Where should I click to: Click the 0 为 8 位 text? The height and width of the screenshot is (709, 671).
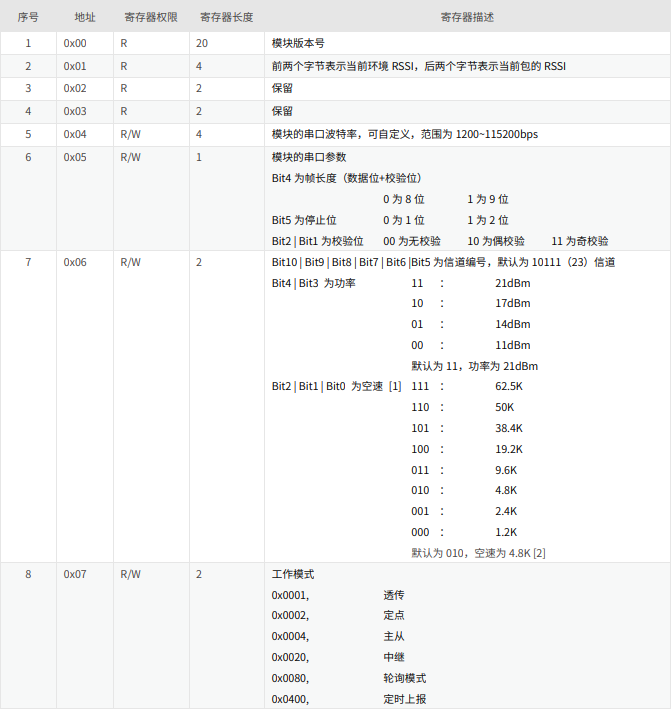pyautogui.click(x=404, y=199)
